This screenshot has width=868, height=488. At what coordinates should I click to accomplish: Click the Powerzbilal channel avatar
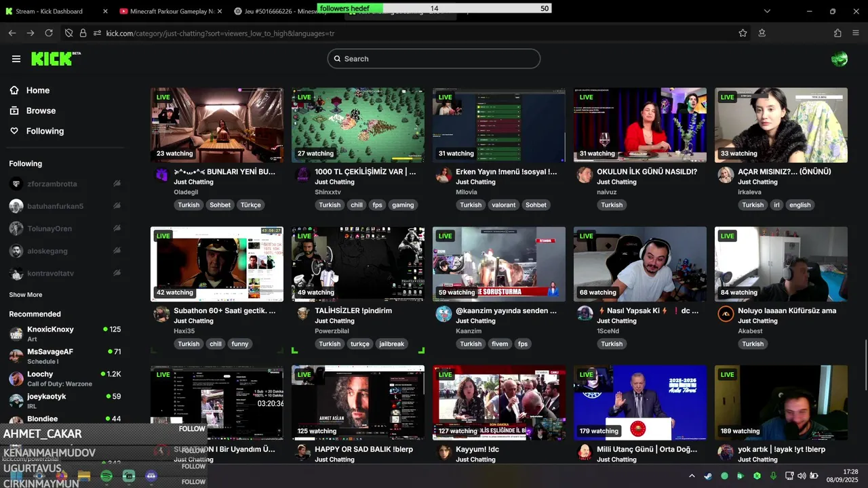[x=302, y=314]
